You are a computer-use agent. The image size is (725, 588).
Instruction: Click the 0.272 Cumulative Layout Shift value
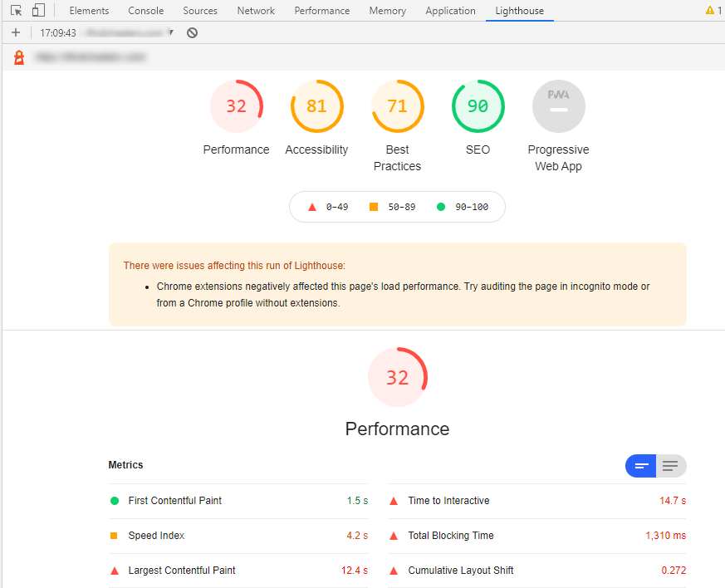coord(674,571)
